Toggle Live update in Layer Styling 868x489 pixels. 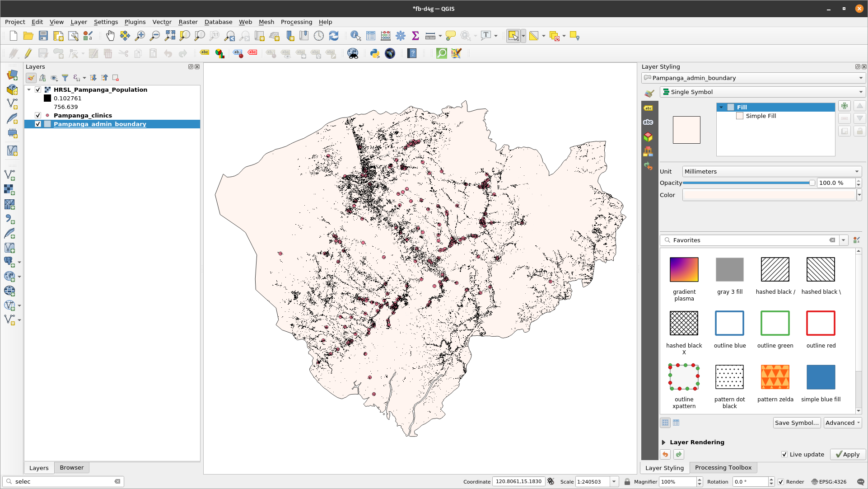click(x=785, y=454)
